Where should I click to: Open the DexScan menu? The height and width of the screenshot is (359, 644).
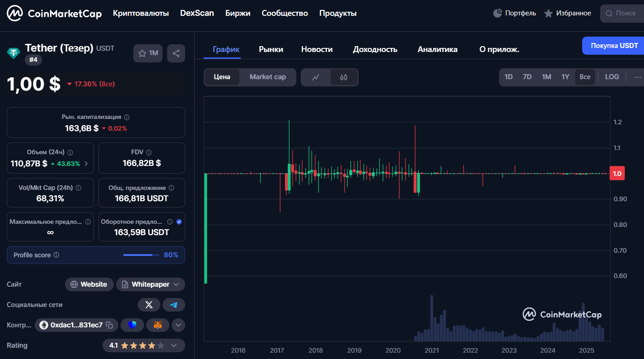(x=197, y=14)
